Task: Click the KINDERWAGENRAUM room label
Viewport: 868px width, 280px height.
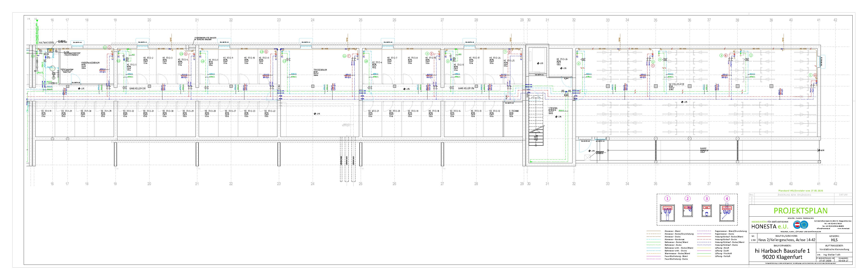Action: (90, 63)
